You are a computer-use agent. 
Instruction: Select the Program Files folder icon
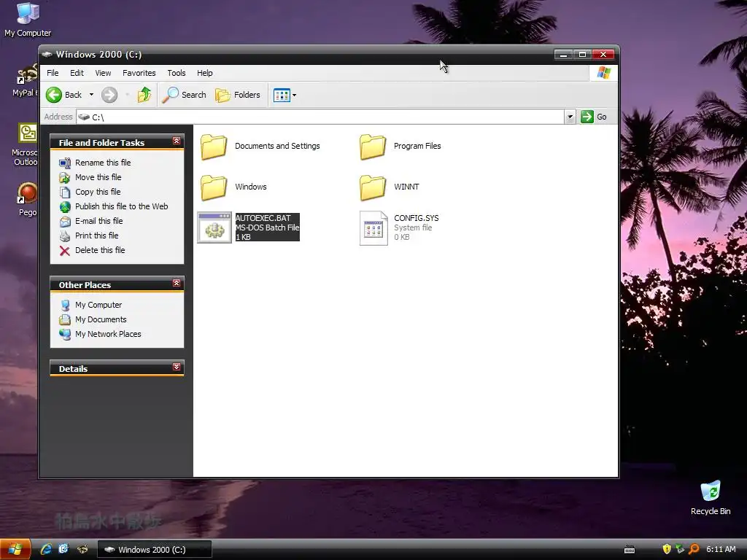click(x=373, y=146)
